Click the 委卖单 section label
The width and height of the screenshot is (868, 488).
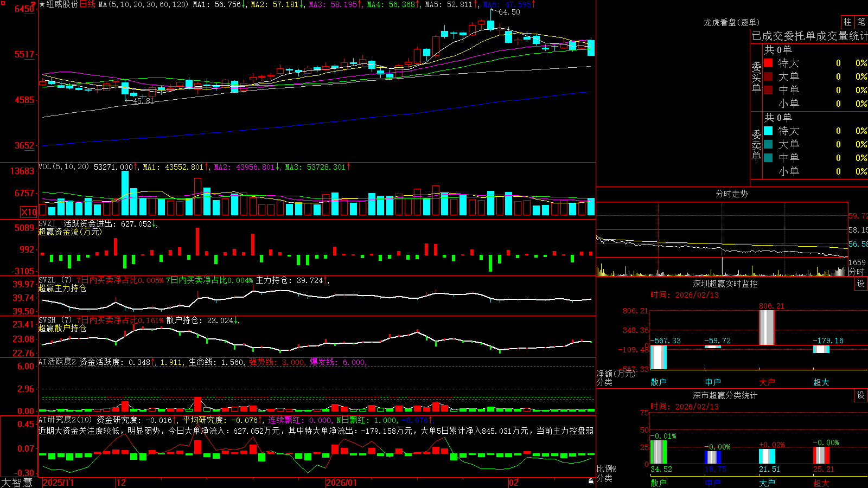(x=756, y=145)
